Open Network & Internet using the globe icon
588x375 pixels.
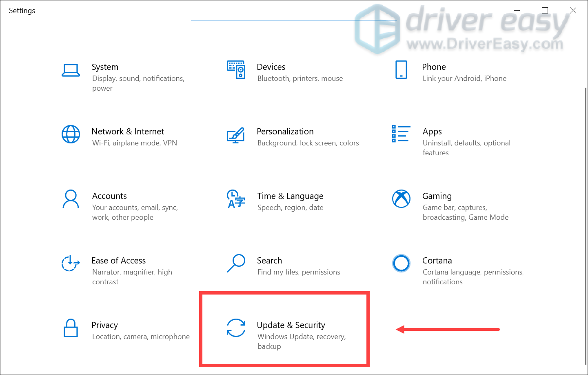pos(71,134)
